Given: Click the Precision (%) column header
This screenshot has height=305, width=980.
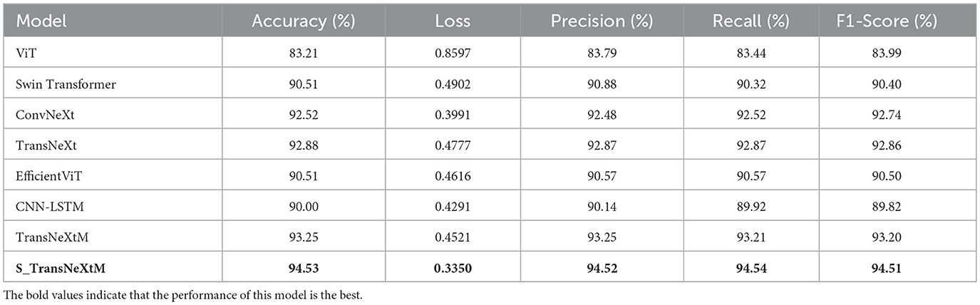Looking at the screenshot, I should pos(602,21).
